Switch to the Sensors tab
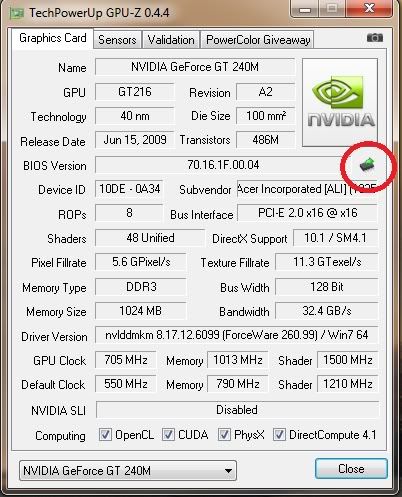 point(117,40)
